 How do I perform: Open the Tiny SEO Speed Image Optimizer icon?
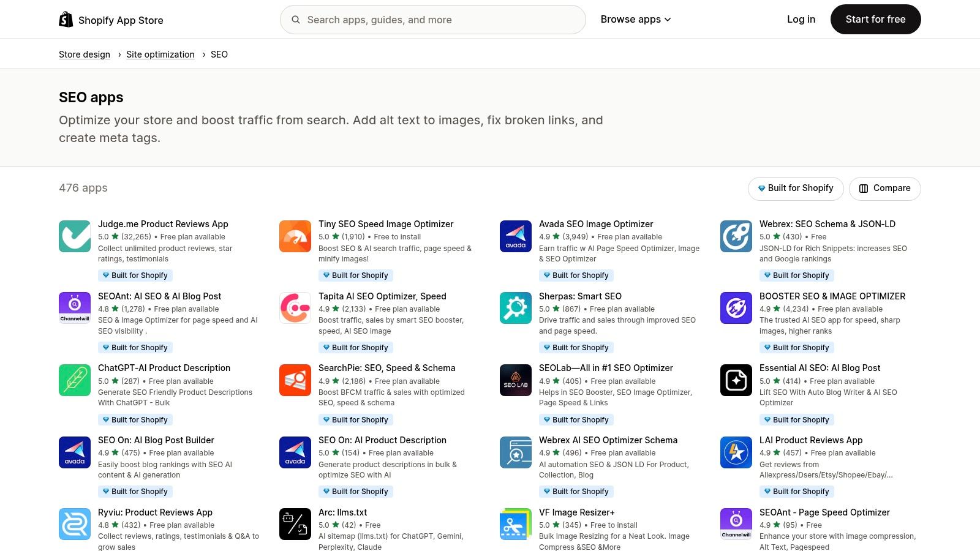(x=295, y=236)
